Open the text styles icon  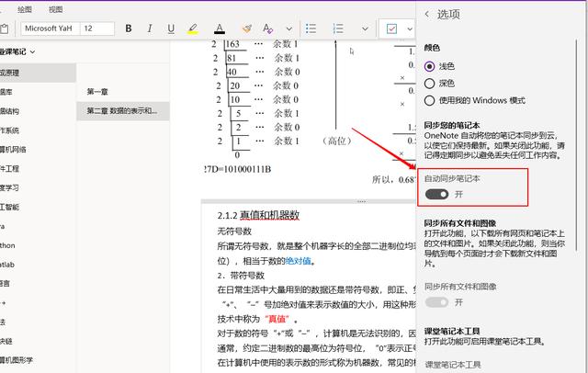click(x=267, y=28)
